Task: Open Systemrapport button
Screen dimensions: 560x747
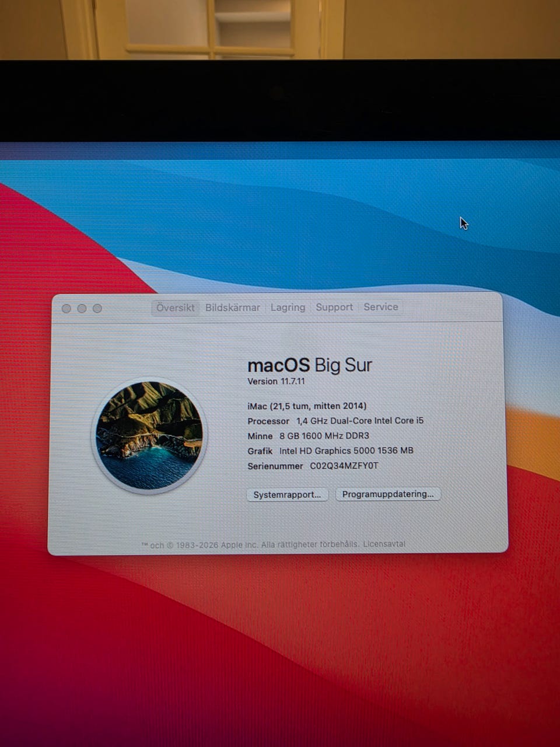Action: click(287, 494)
